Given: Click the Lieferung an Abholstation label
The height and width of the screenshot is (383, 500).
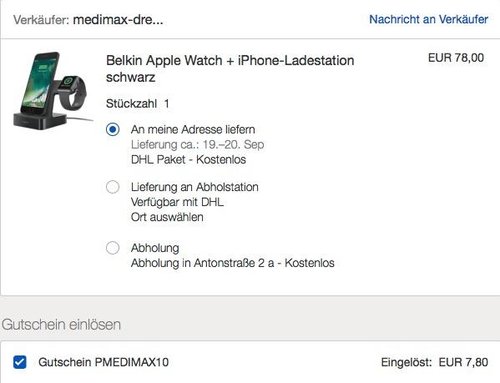Looking at the screenshot, I should pyautogui.click(x=195, y=187).
